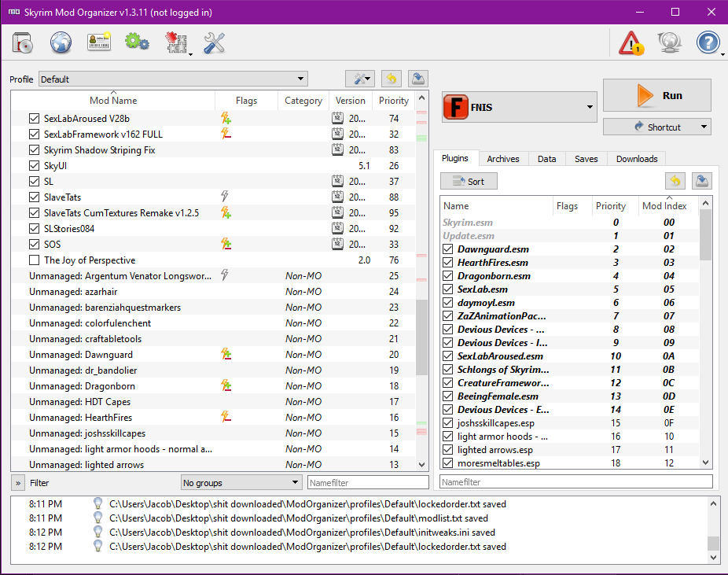This screenshot has height=575, width=728.
Task: Click the Sort plugins button
Action: [469, 182]
